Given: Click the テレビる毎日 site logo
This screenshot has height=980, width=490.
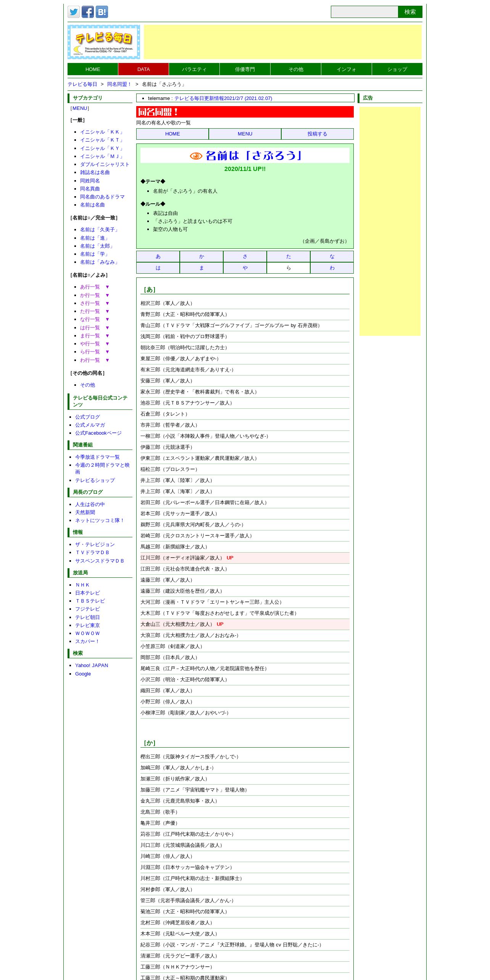Looking at the screenshot, I should coord(104,42).
